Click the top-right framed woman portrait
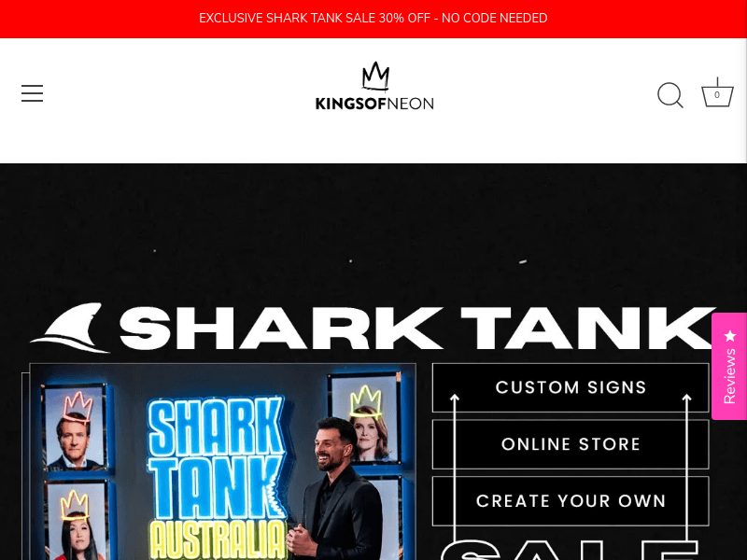The width and height of the screenshot is (747, 560). pos(365,419)
